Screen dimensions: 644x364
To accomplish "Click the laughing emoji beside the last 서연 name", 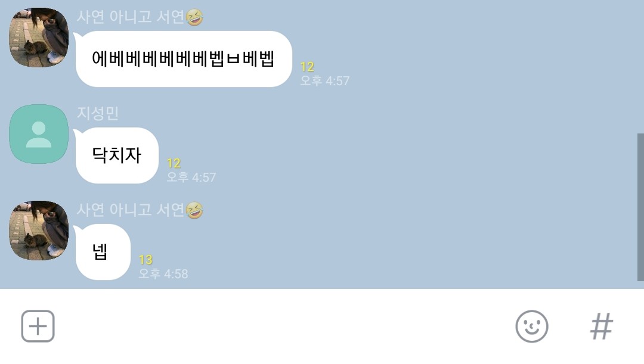I will (x=194, y=210).
